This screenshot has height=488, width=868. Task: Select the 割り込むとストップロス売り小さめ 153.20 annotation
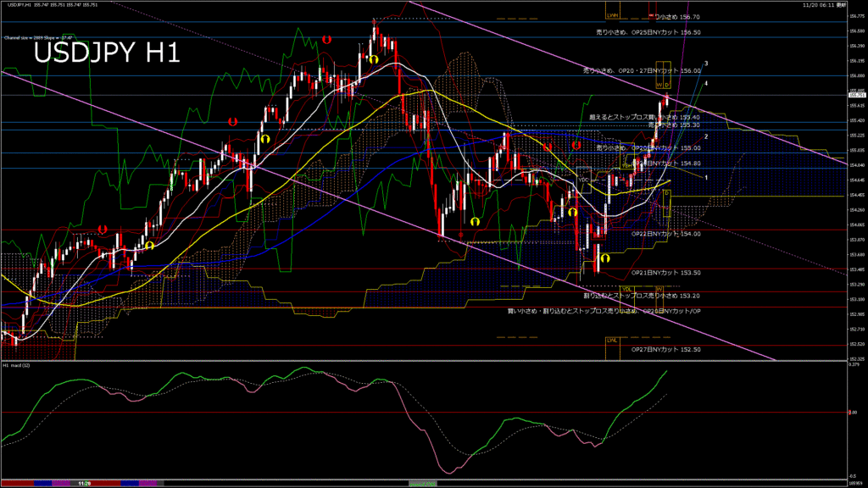click(x=643, y=296)
